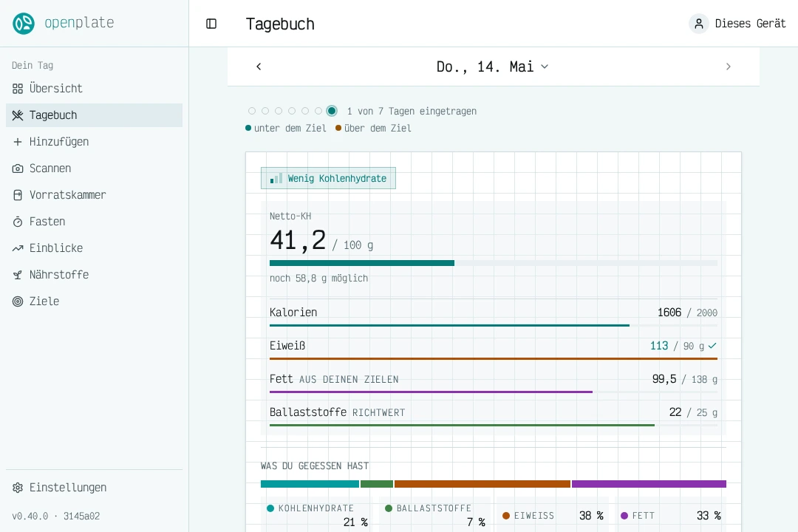Open Einstellungen in the sidebar
Viewport: 798px width, 532px height.
click(94, 488)
